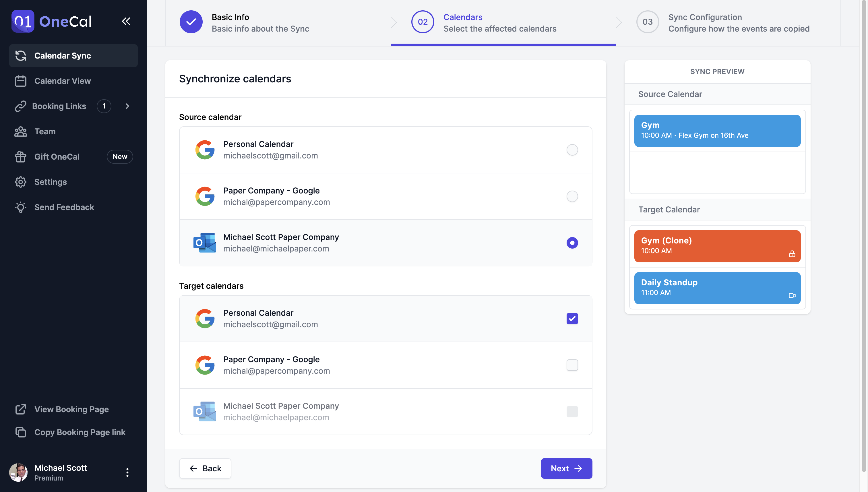868x492 pixels.
Task: Click the Booking Links link icon
Action: (x=21, y=106)
